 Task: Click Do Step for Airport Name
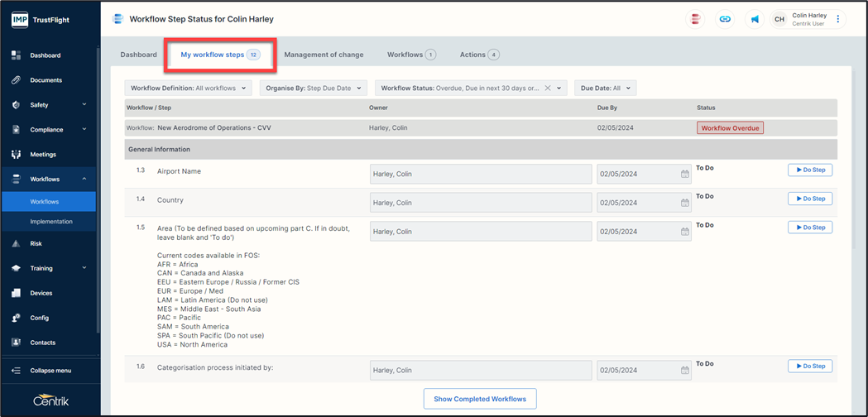(x=809, y=170)
